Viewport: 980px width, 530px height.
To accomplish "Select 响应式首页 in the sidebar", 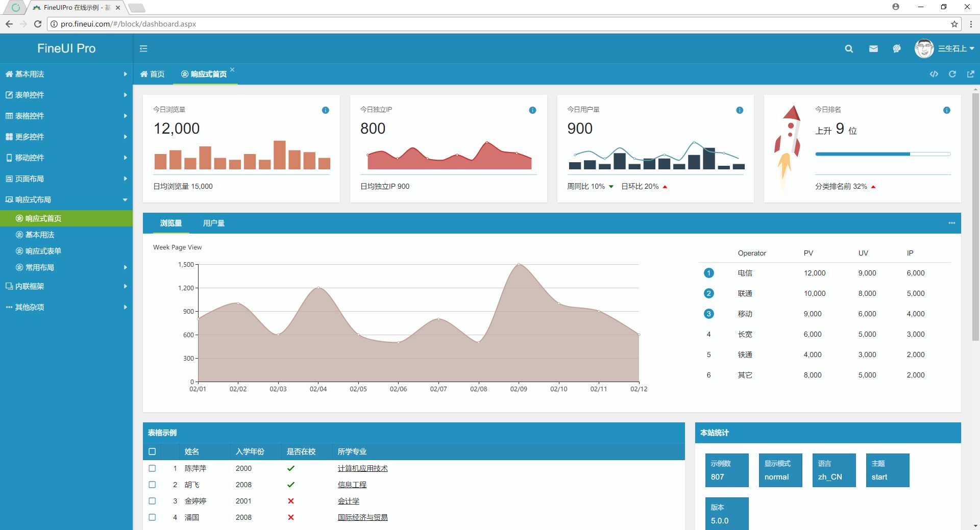I will pos(66,218).
